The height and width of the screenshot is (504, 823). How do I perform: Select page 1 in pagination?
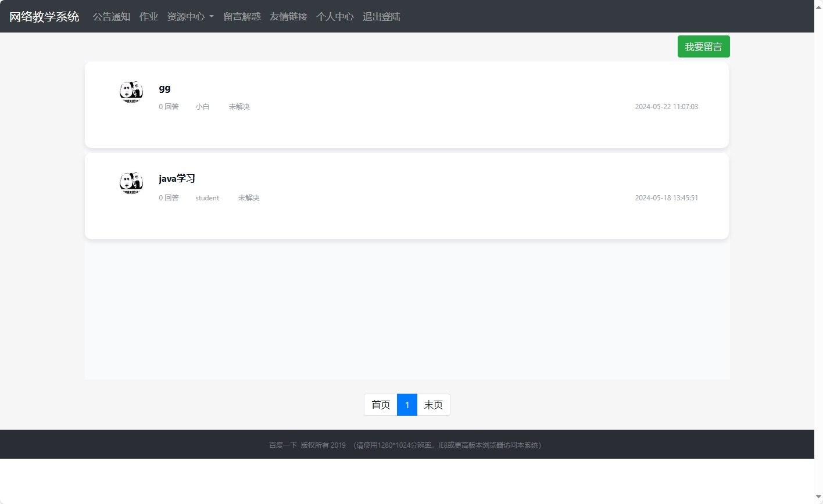coord(407,405)
